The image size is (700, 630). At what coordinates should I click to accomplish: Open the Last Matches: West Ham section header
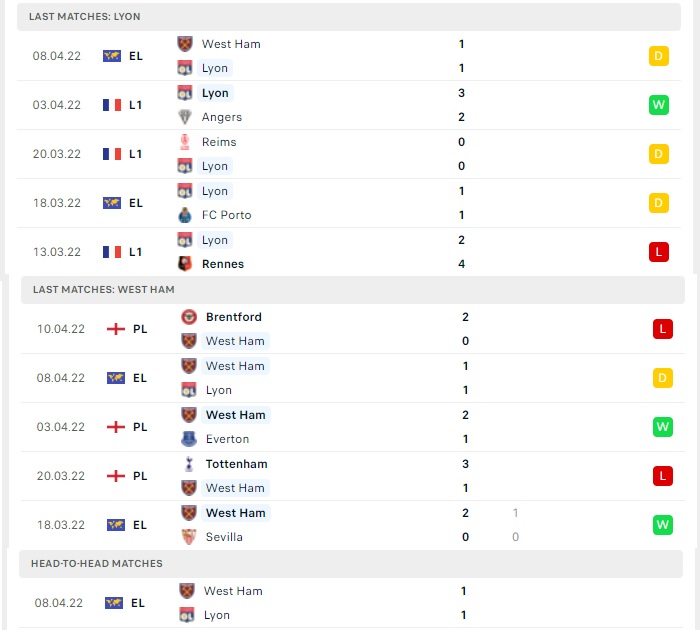[x=353, y=290]
